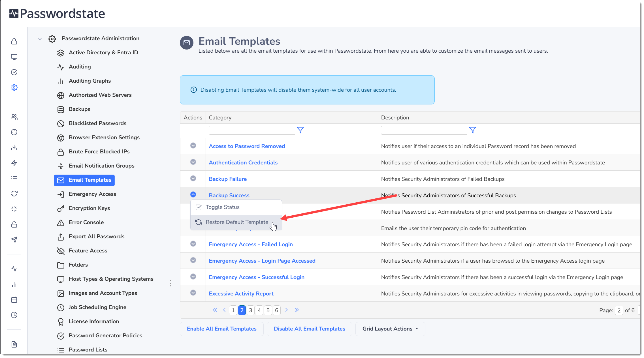Open the Backup Success template link
Screen dimensions: 644x358
pyautogui.click(x=229, y=195)
